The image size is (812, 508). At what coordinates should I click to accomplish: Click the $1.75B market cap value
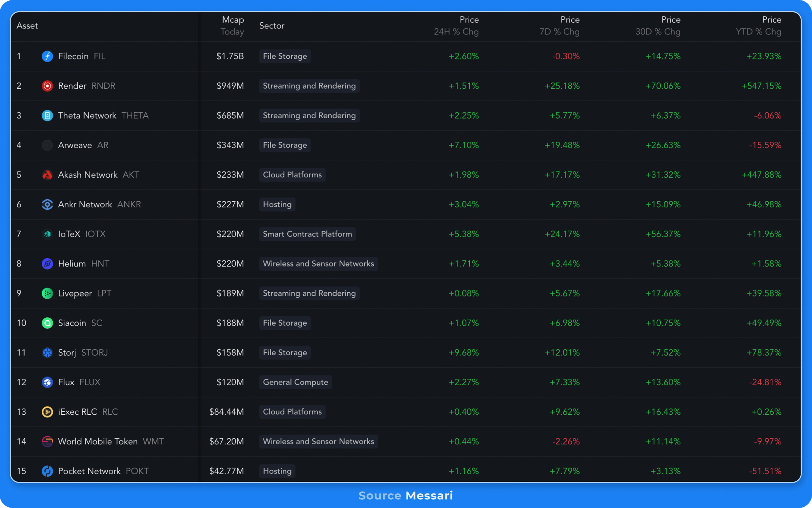(230, 56)
